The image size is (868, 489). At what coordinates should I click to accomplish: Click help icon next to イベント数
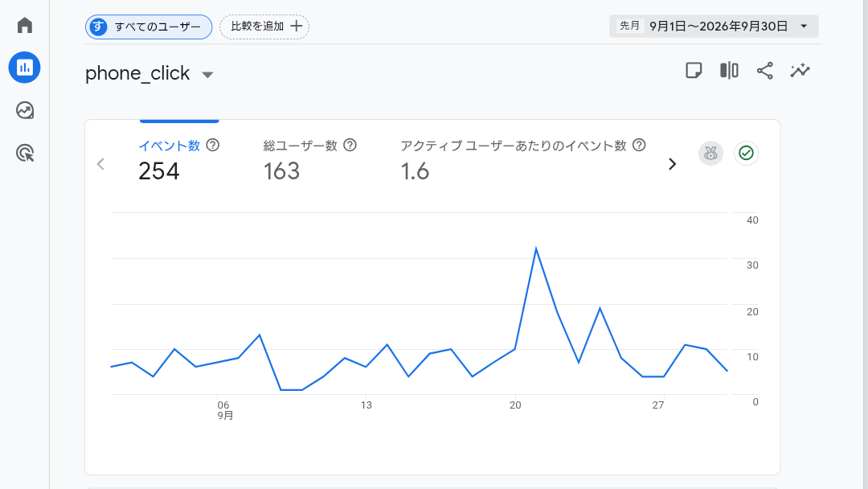pos(212,145)
